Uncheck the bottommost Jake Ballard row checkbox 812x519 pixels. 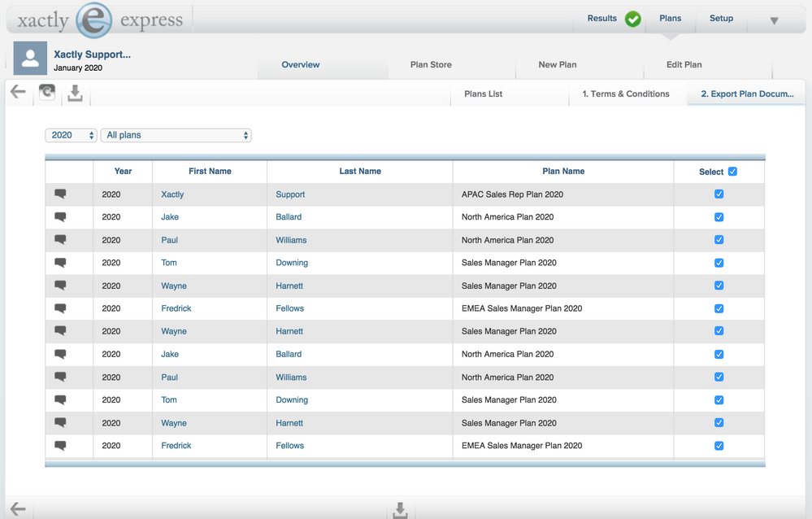[x=719, y=354]
